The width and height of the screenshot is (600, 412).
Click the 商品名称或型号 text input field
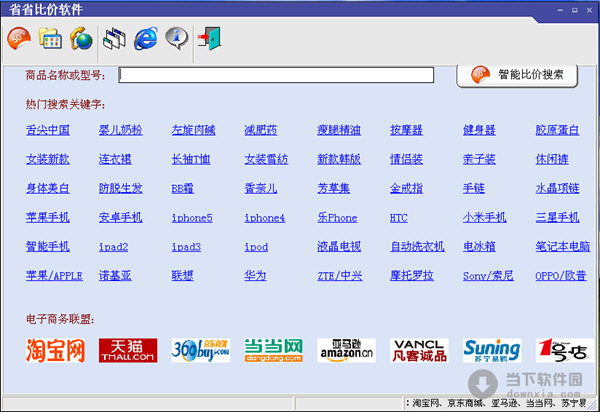coord(276,75)
